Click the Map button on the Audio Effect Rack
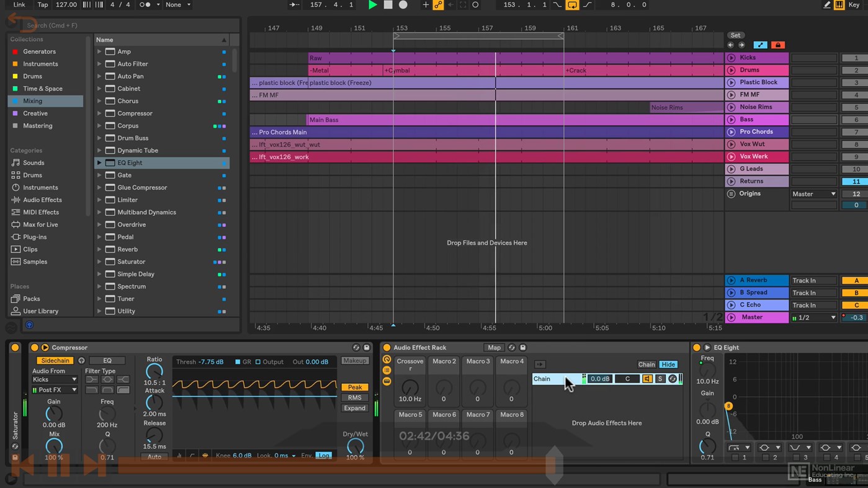Screen dimensions: 868x488 click(494, 347)
